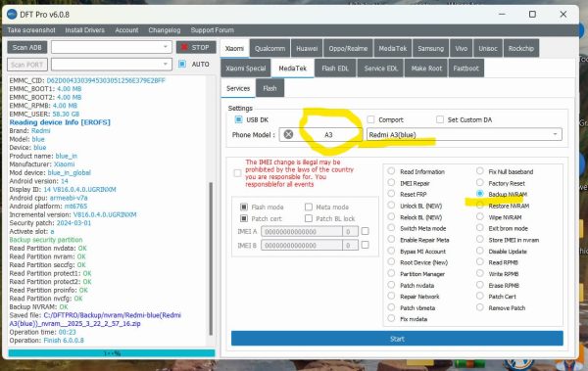Click the STOP button
Screen dimensions: 588x371
(x=196, y=47)
